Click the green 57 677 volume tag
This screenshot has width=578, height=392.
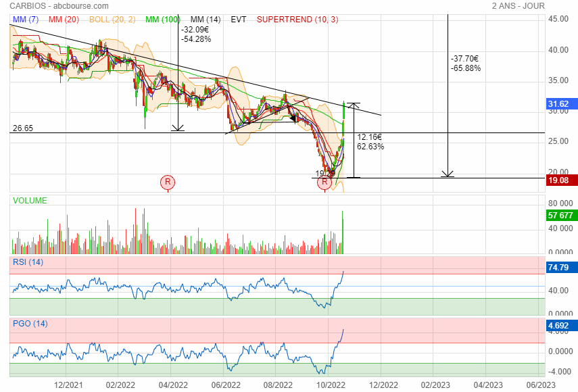562,216
